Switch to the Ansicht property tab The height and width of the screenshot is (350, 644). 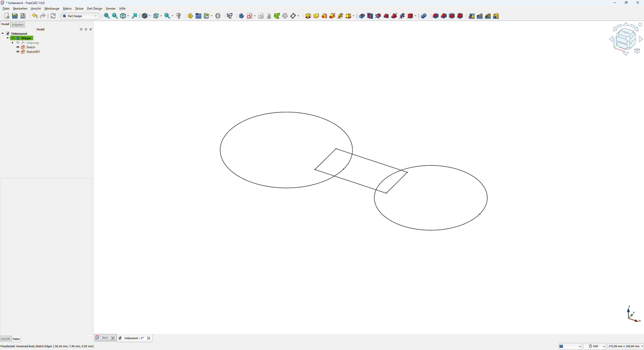pyautogui.click(x=6, y=339)
